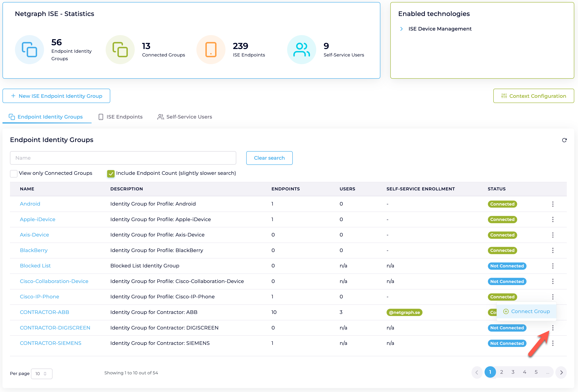Click the refresh icon in Endpoint Identity Groups
This screenshot has width=578, height=392.
coord(564,140)
